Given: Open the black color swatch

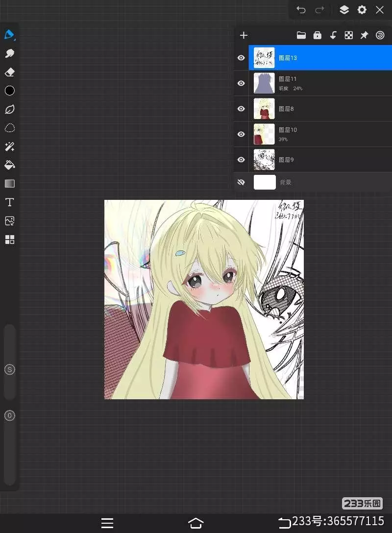Looking at the screenshot, I should point(9,91).
